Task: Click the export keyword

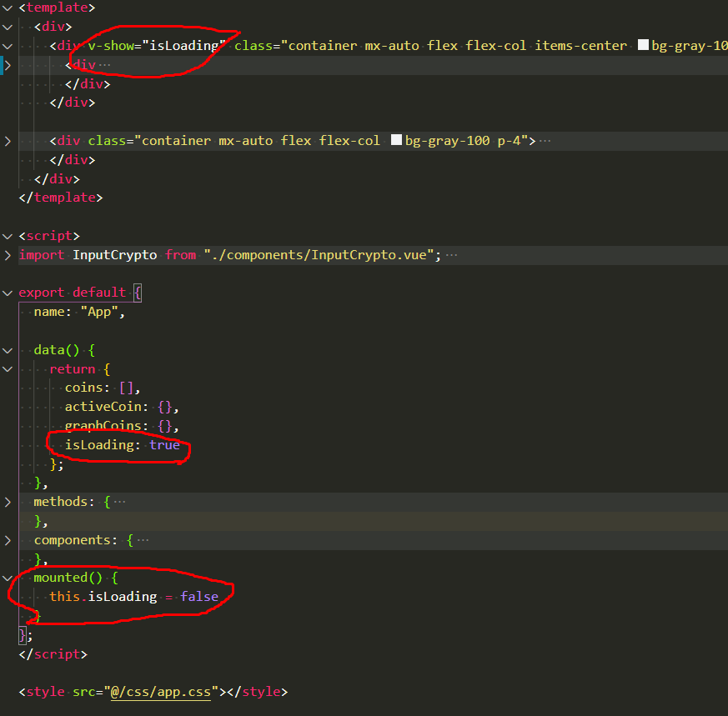Action: [x=42, y=293]
